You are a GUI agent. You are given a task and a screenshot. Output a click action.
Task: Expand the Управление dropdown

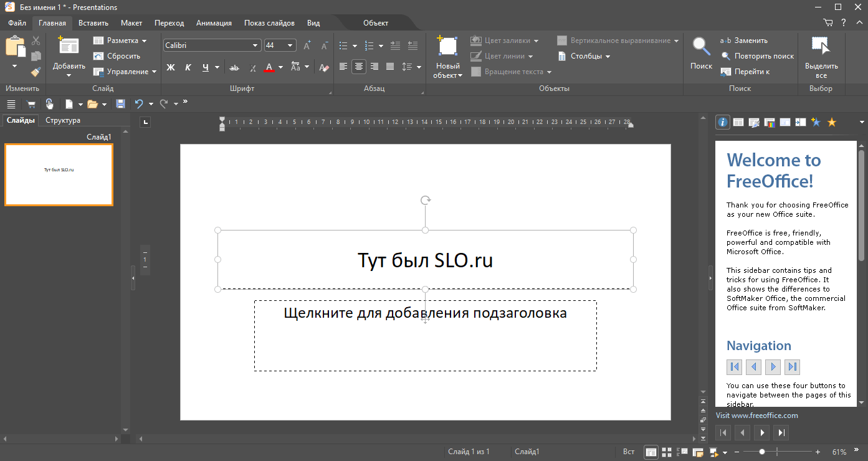coord(154,72)
